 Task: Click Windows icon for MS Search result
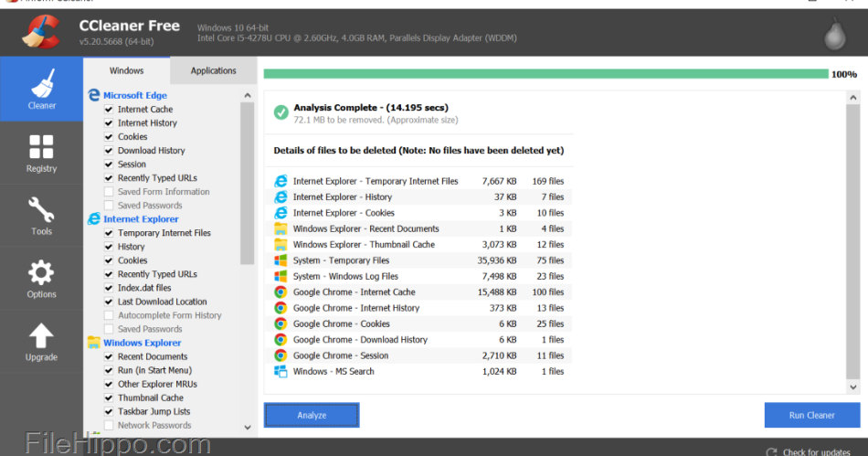(281, 371)
